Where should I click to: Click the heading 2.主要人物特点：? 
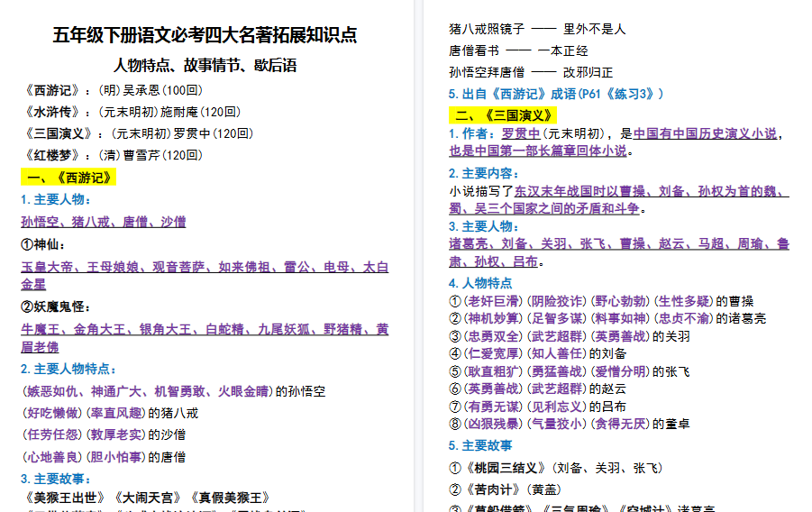pyautogui.click(x=68, y=369)
